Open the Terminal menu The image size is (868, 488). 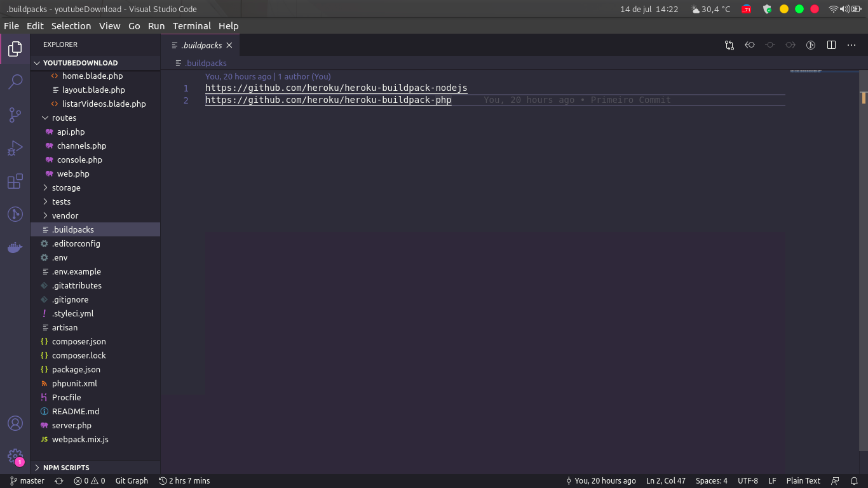pyautogui.click(x=192, y=26)
